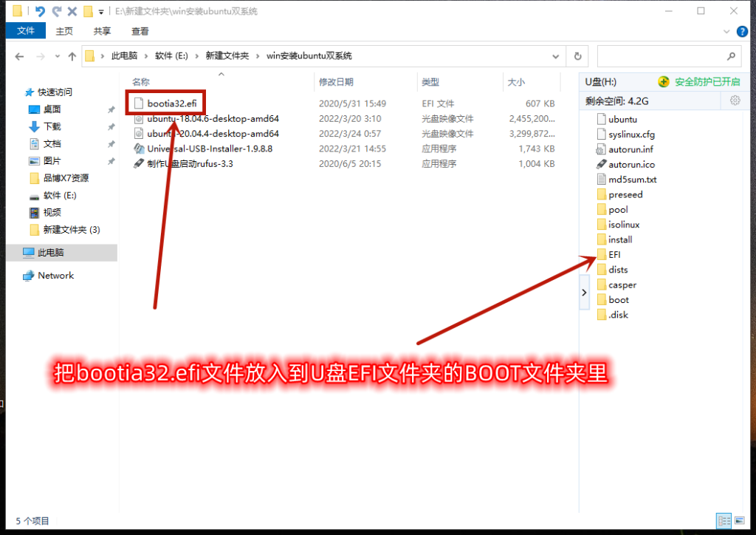The width and height of the screenshot is (756, 535).
Task: Click the up-one-level arrow
Action: click(x=72, y=56)
